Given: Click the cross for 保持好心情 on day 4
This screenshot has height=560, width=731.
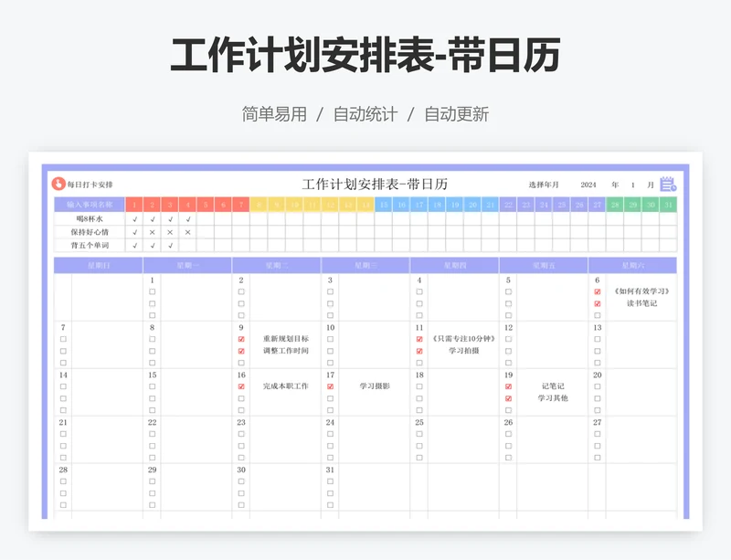Looking at the screenshot, I should tap(188, 232).
